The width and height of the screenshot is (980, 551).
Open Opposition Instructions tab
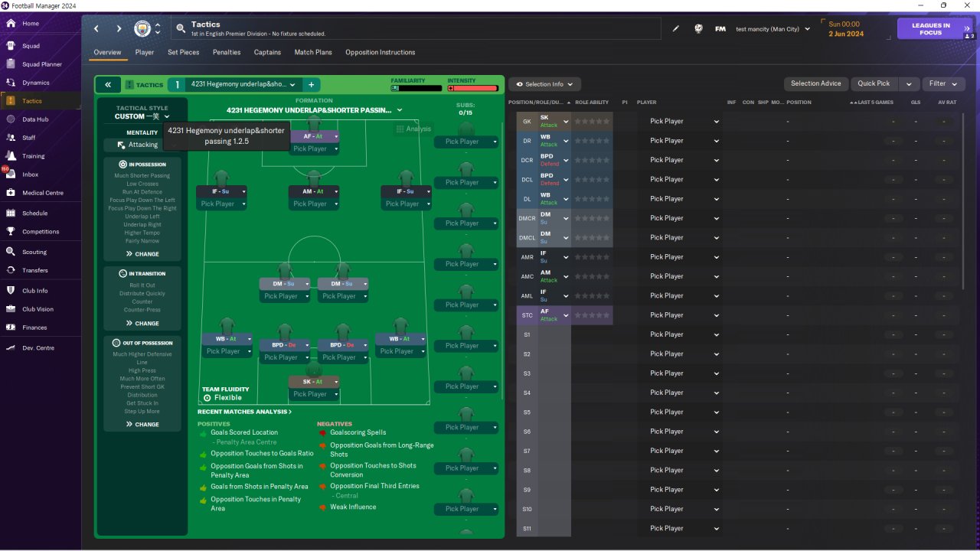(x=381, y=52)
